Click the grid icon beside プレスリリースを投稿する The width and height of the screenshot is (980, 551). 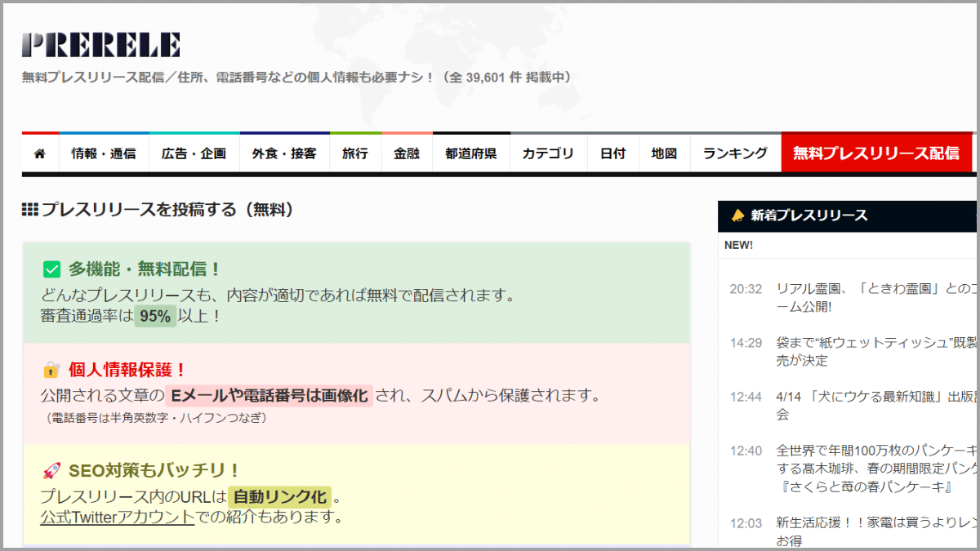pyautogui.click(x=29, y=209)
